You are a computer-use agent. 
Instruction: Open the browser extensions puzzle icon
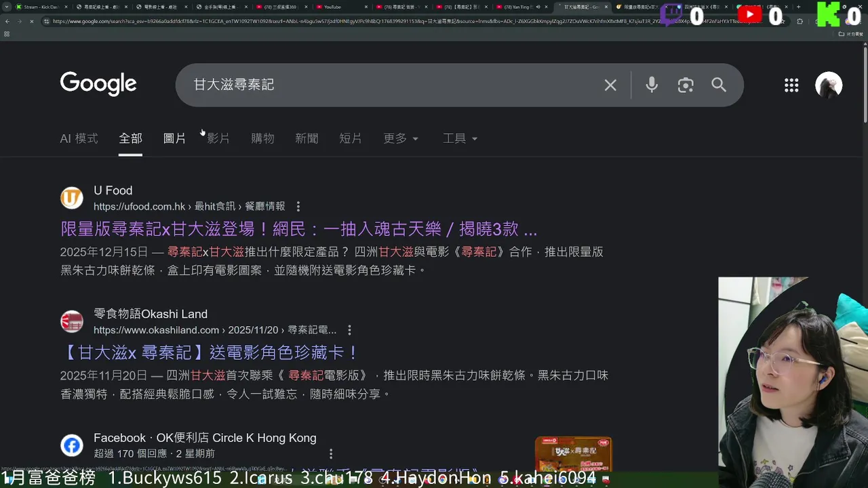coord(800,21)
